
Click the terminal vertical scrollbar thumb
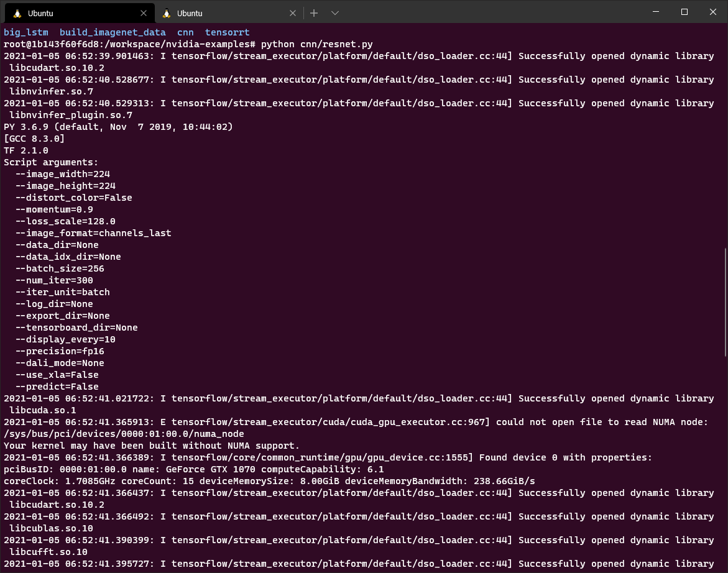click(x=726, y=302)
